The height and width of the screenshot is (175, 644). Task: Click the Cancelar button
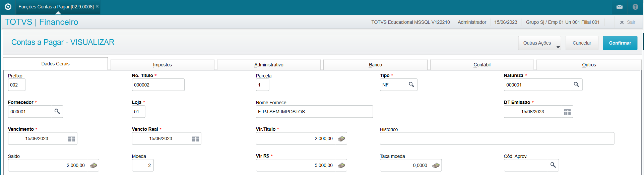tap(582, 43)
